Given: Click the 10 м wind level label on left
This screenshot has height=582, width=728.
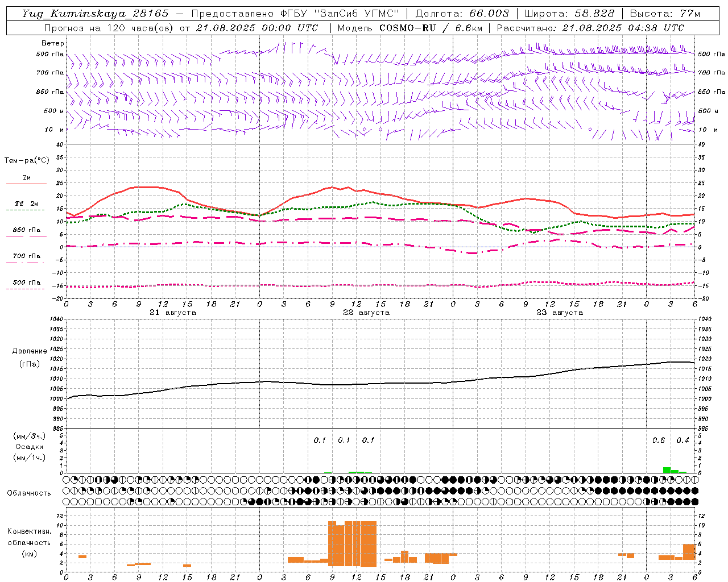Looking at the screenshot, I should (54, 130).
